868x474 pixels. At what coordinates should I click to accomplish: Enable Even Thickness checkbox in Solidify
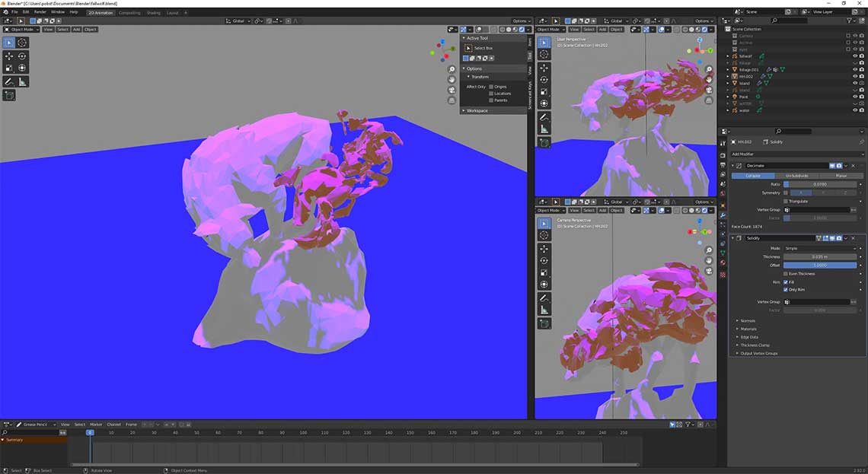[x=786, y=274]
